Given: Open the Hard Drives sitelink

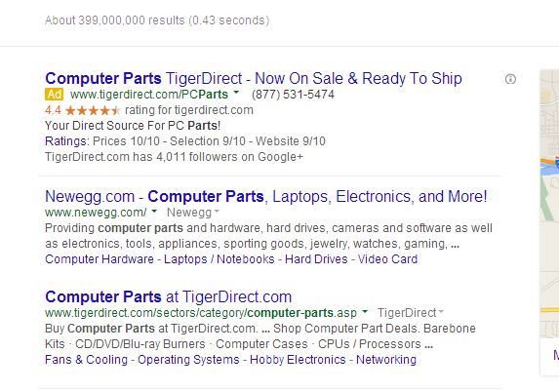Looking at the screenshot, I should pyautogui.click(x=316, y=259).
